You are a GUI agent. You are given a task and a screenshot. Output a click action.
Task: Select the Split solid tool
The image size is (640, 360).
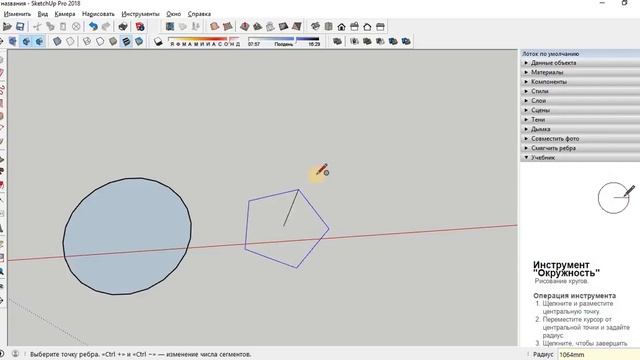(406, 41)
